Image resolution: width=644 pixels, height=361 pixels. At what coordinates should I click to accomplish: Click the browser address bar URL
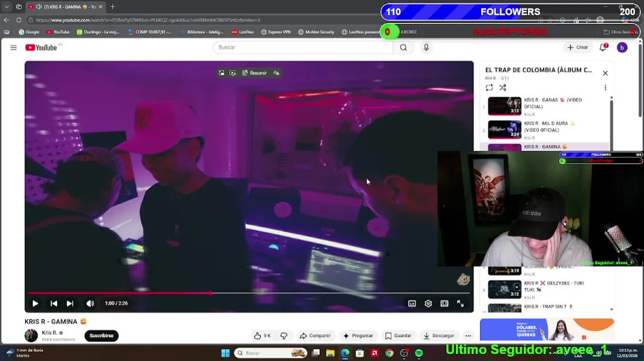tap(148, 20)
